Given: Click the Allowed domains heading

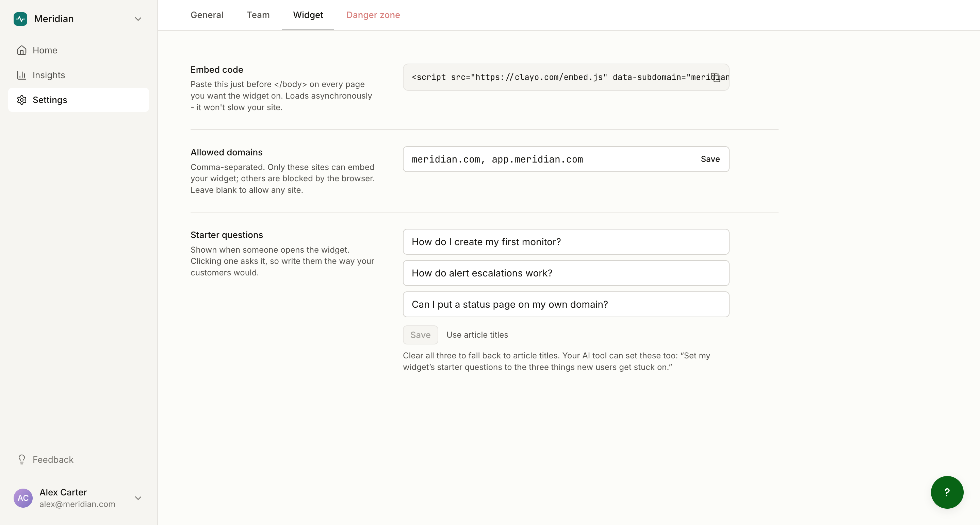Looking at the screenshot, I should (x=226, y=152).
